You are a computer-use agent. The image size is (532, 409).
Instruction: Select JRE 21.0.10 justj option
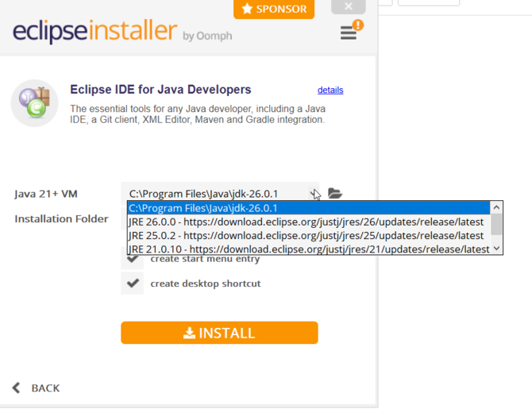(x=308, y=249)
